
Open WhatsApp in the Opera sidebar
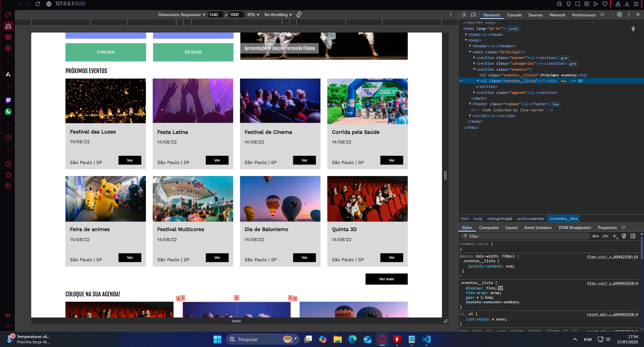click(x=8, y=111)
